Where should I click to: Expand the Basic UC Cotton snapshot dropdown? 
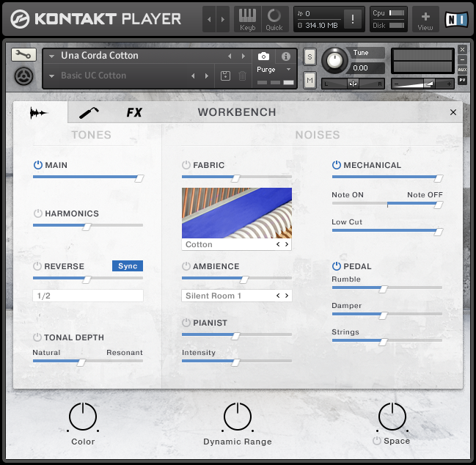click(52, 76)
